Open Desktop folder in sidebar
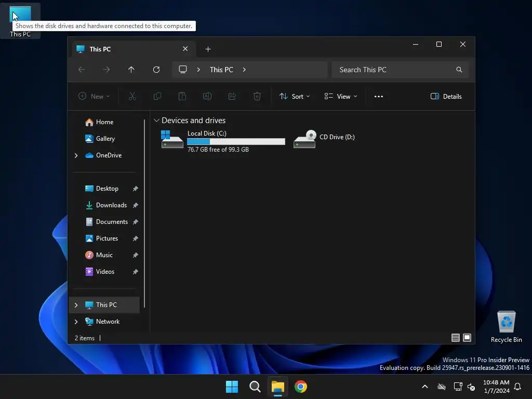532x399 pixels. pyautogui.click(x=101, y=189)
